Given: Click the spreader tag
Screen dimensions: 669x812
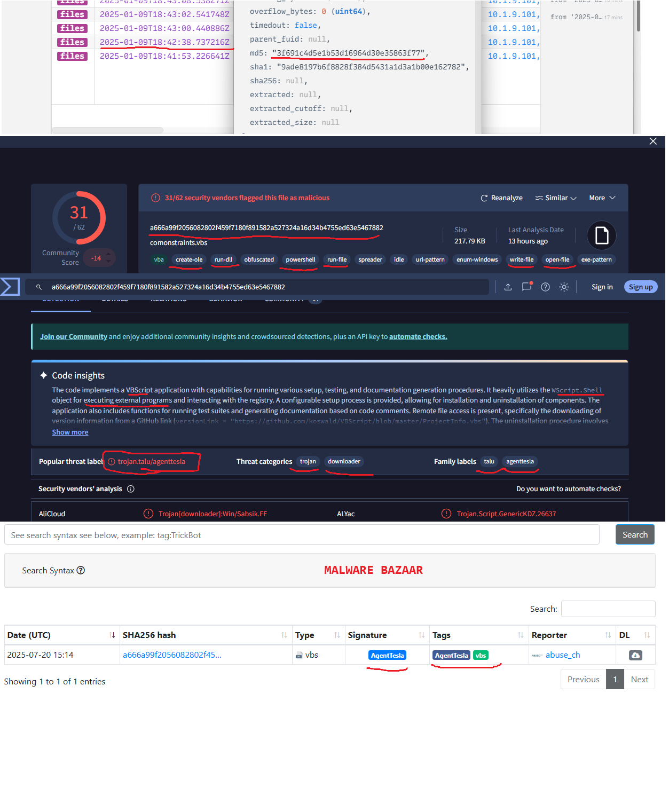Looking at the screenshot, I should click(x=370, y=260).
